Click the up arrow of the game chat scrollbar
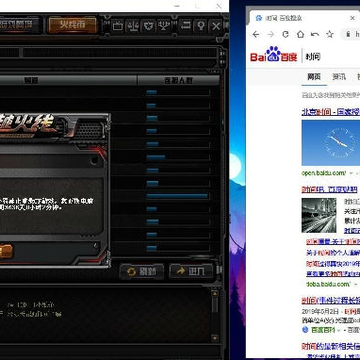The height and width of the screenshot is (360, 360). [x=215, y=294]
